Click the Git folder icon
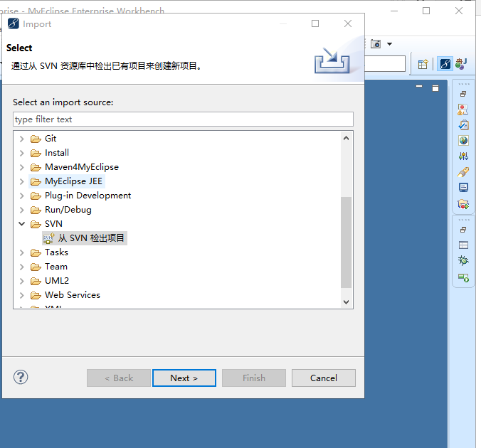 click(x=36, y=139)
